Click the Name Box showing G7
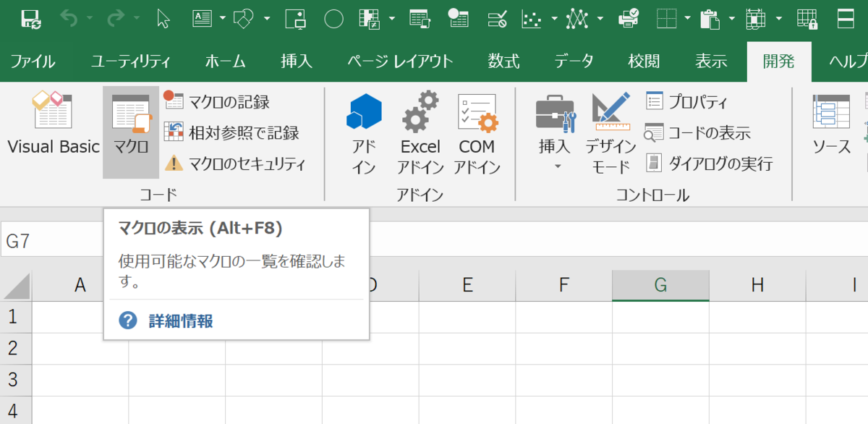The height and width of the screenshot is (424, 868). (51, 241)
